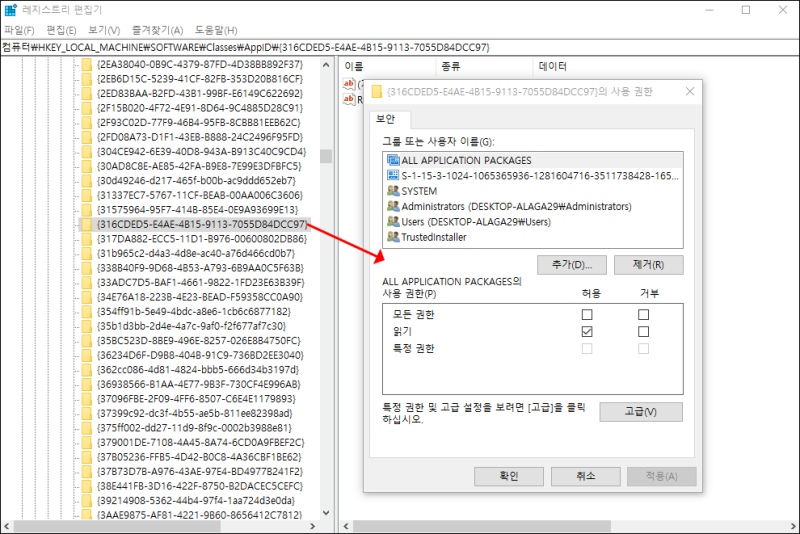Image resolution: width=800 pixels, height=534 pixels.
Task: Click folder icon of {34E76A18-223B-4E23-BEAD-F59358CC0A90}
Action: pyautogui.click(x=87, y=297)
